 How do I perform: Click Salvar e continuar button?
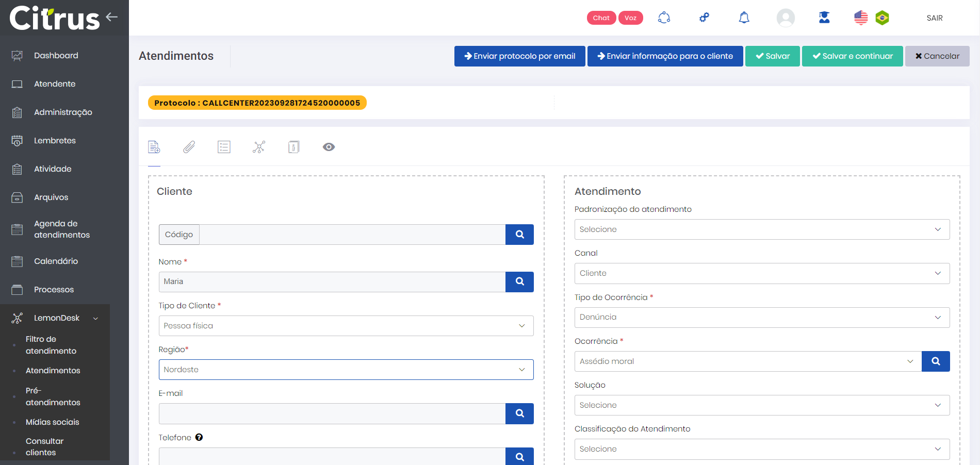(852, 56)
